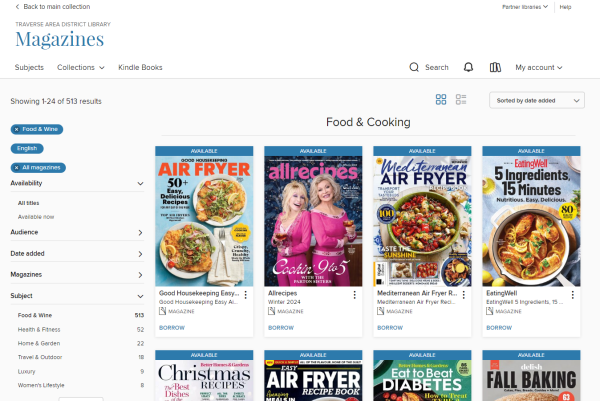Open the bookshelf loans icon
This screenshot has width=600, height=401.
pyautogui.click(x=495, y=68)
